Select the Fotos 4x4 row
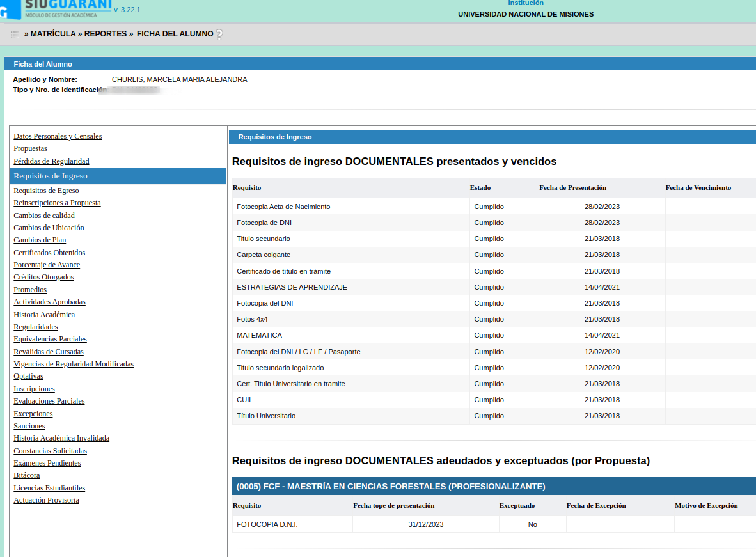756x557 pixels. pos(494,319)
